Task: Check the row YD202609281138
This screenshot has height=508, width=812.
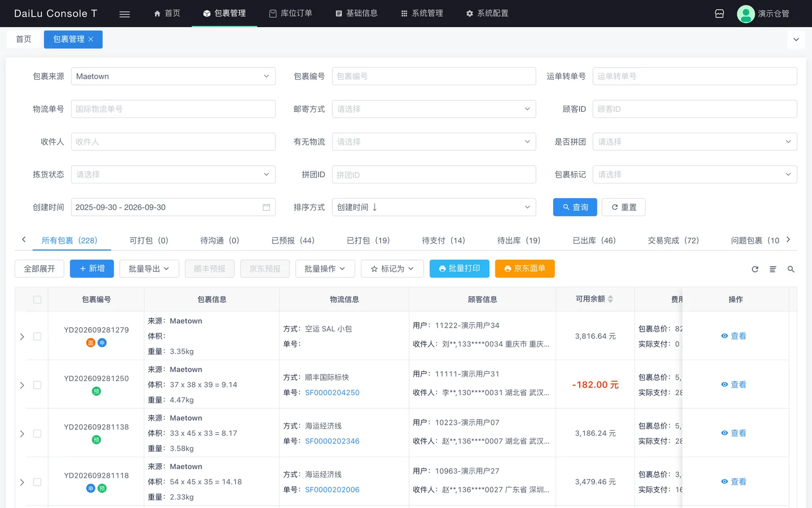Action: (37, 433)
